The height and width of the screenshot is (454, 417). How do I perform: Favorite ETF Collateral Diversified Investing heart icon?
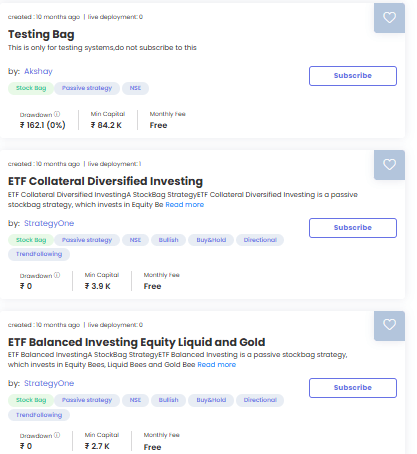click(x=389, y=165)
